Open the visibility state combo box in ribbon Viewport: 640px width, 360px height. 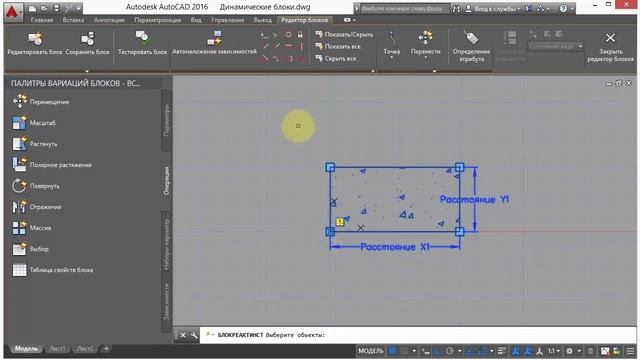556,46
